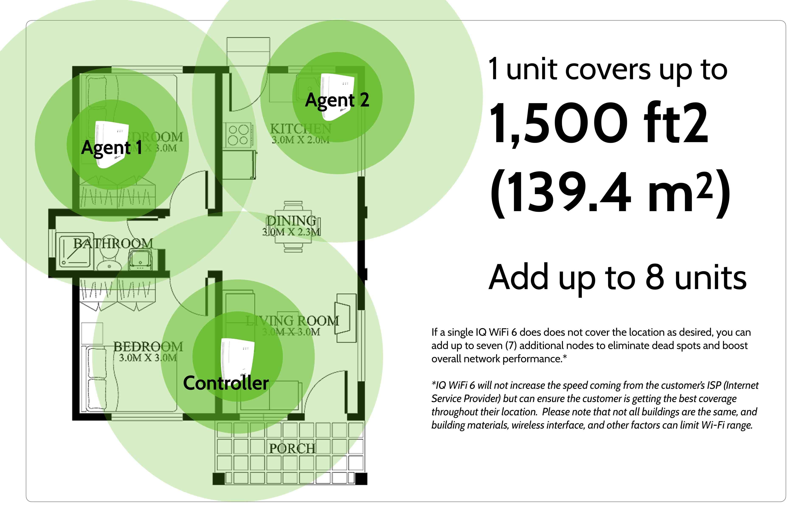Click the '3.0M X 2.3M' dining dimensions
This screenshot has width=812, height=529.
point(291,232)
